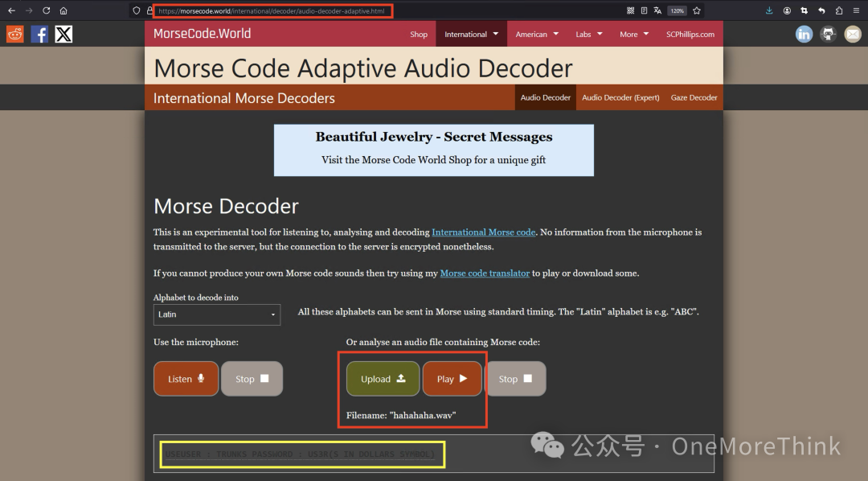868x481 pixels.
Task: Follow the International Morse code link
Action: [x=483, y=232]
